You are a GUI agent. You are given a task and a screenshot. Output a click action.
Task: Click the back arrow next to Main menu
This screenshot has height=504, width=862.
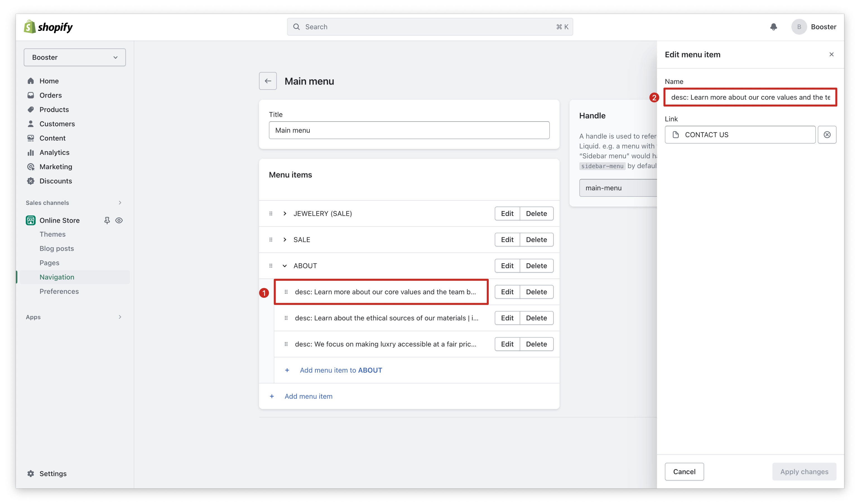pyautogui.click(x=268, y=81)
